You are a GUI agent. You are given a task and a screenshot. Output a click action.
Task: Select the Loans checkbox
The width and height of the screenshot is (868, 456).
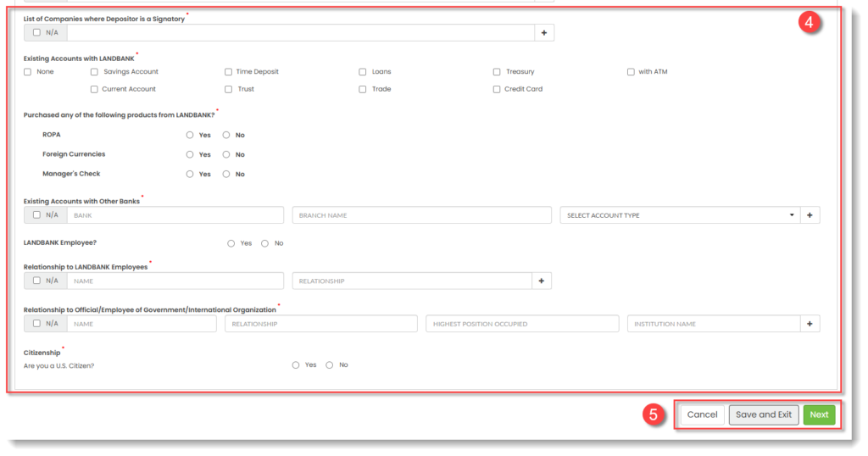click(363, 72)
